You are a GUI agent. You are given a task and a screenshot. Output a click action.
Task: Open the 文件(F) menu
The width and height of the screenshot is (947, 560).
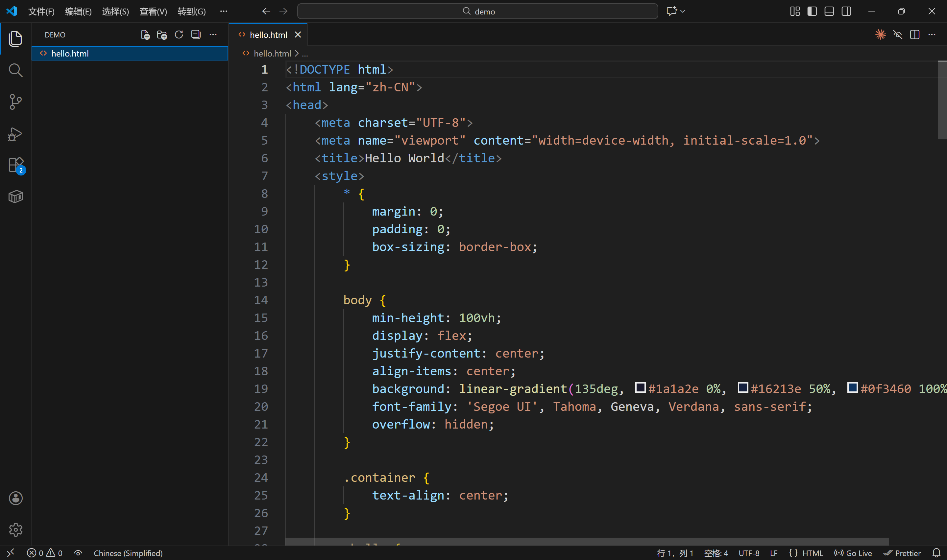pos(41,11)
